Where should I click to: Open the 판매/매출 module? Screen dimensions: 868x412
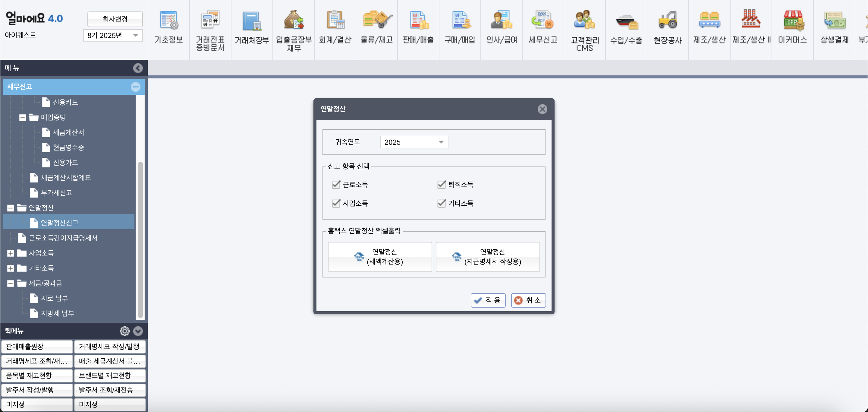pos(418,29)
